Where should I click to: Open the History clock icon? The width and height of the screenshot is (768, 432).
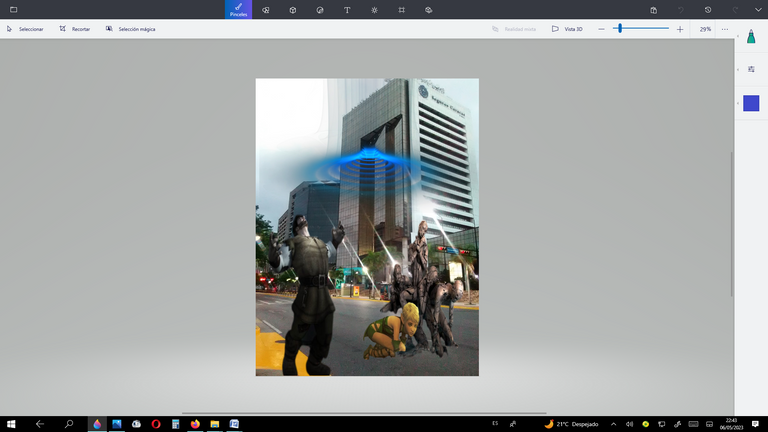(x=708, y=10)
